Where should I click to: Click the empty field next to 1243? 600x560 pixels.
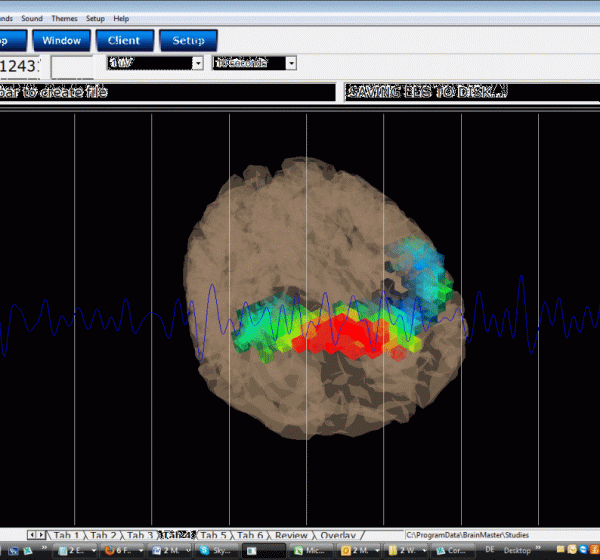[73, 66]
